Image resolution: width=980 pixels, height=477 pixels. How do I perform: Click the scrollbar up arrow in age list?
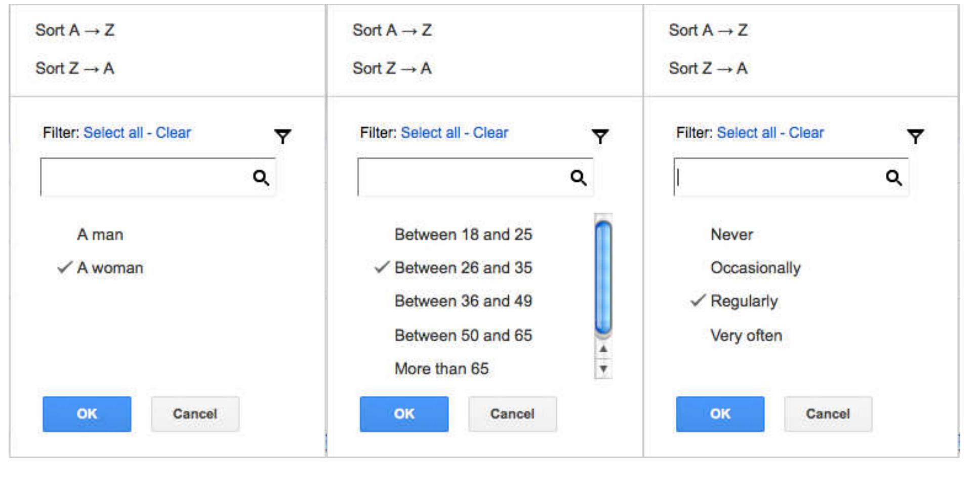pos(603,349)
